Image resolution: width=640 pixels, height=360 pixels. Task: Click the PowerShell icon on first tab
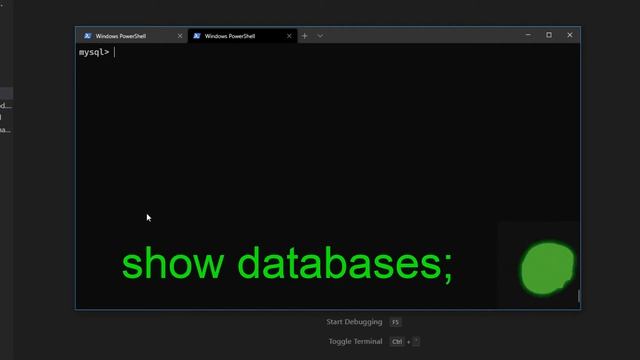88,36
